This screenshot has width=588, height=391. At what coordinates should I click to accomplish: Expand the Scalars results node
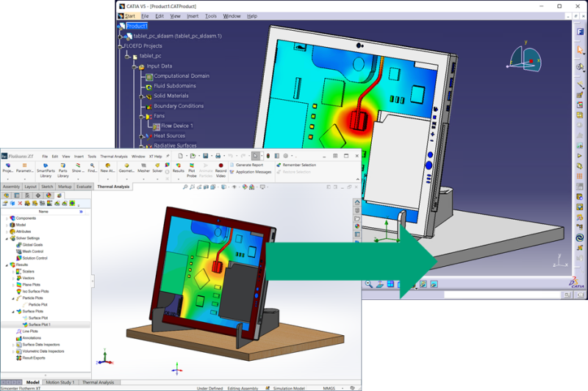coord(13,271)
